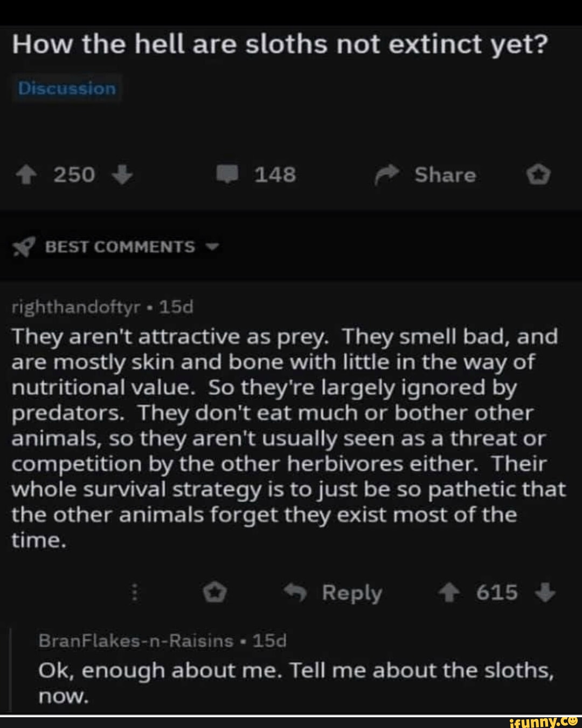Open the 148 comments icon
This screenshot has height=728, width=582.
(x=228, y=175)
